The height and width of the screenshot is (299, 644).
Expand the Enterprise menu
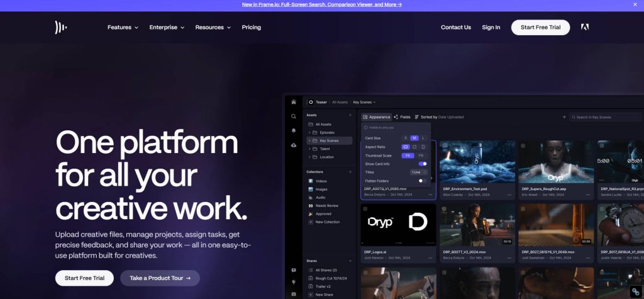(167, 27)
